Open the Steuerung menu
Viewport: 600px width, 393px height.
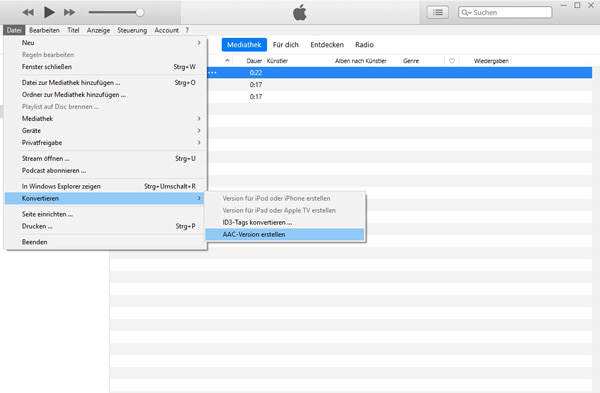pyautogui.click(x=132, y=30)
